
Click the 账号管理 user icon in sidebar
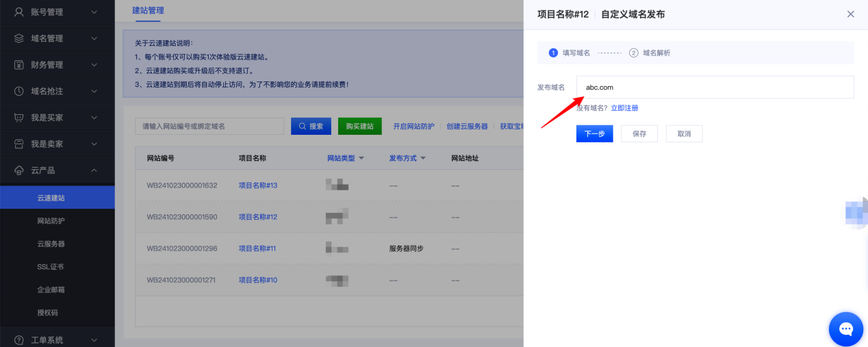coord(19,12)
